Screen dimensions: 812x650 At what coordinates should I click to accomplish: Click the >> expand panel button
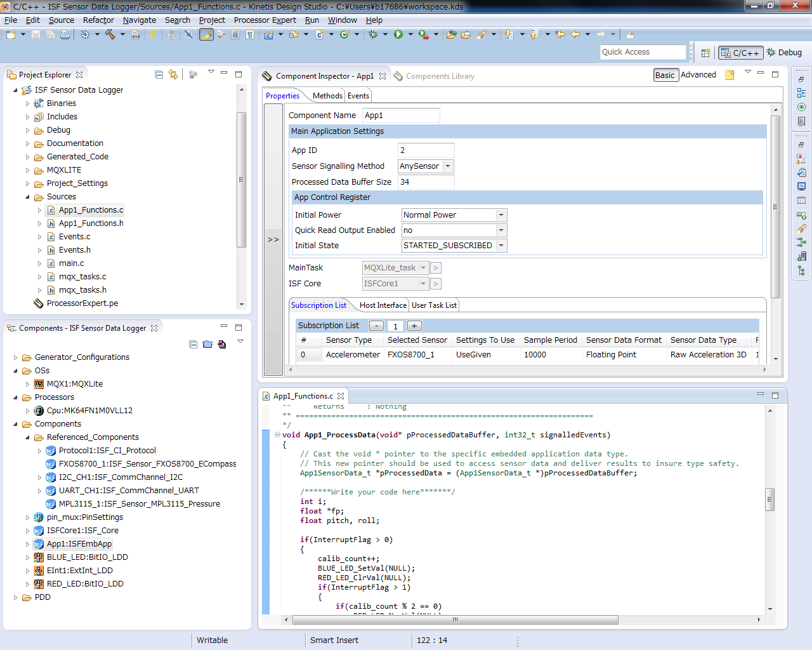[x=273, y=239]
